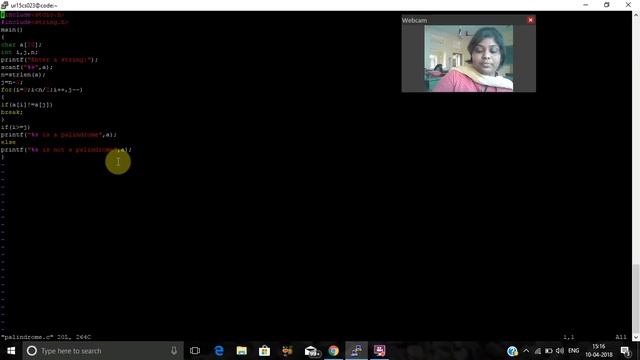The height and width of the screenshot is (360, 640).
Task: Click the 'All' scroll indicator in vim
Action: (621, 337)
